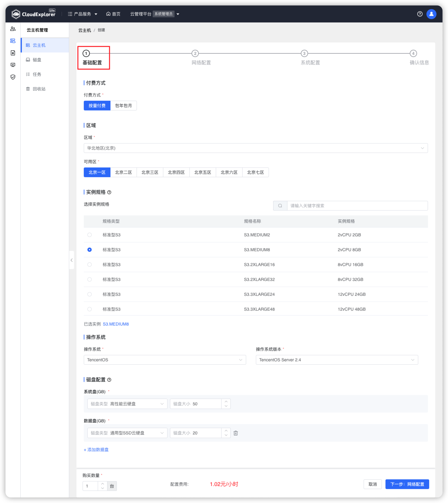Delete the data disk with trash icon
The image size is (448, 503).
[x=236, y=433]
